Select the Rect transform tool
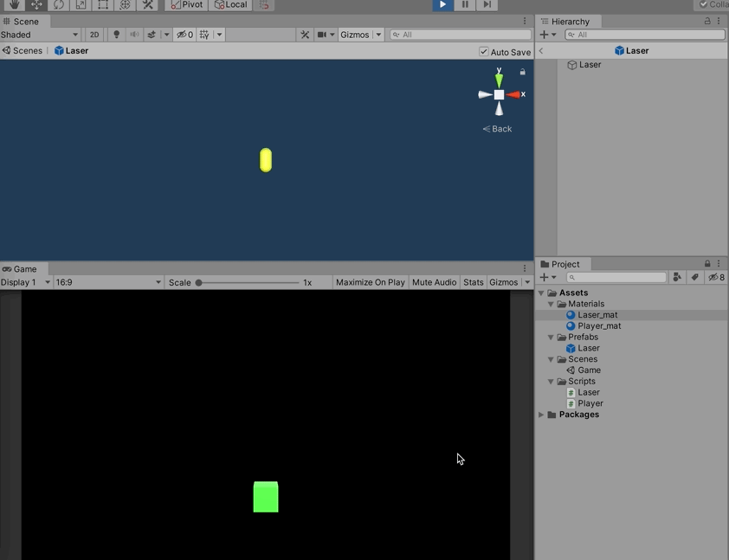 tap(101, 4)
